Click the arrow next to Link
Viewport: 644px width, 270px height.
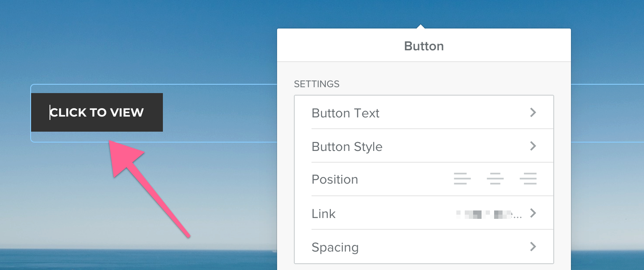click(533, 213)
